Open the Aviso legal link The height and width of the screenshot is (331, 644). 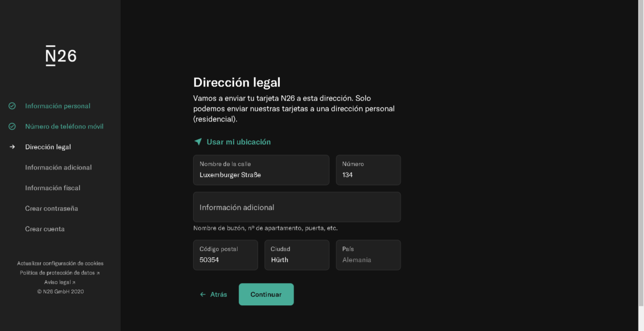tap(59, 282)
